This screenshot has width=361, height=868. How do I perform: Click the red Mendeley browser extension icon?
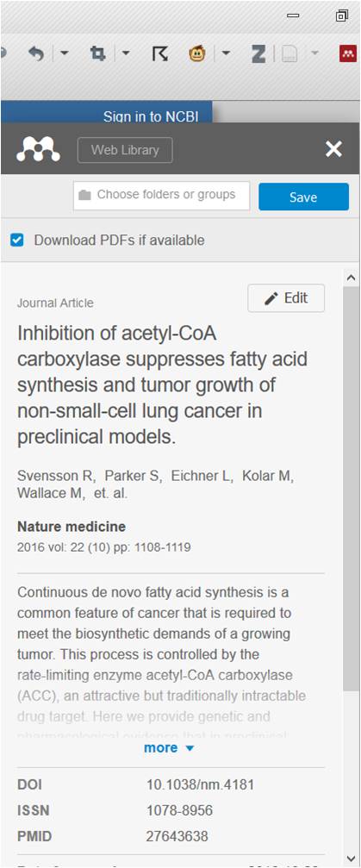pyautogui.click(x=348, y=53)
